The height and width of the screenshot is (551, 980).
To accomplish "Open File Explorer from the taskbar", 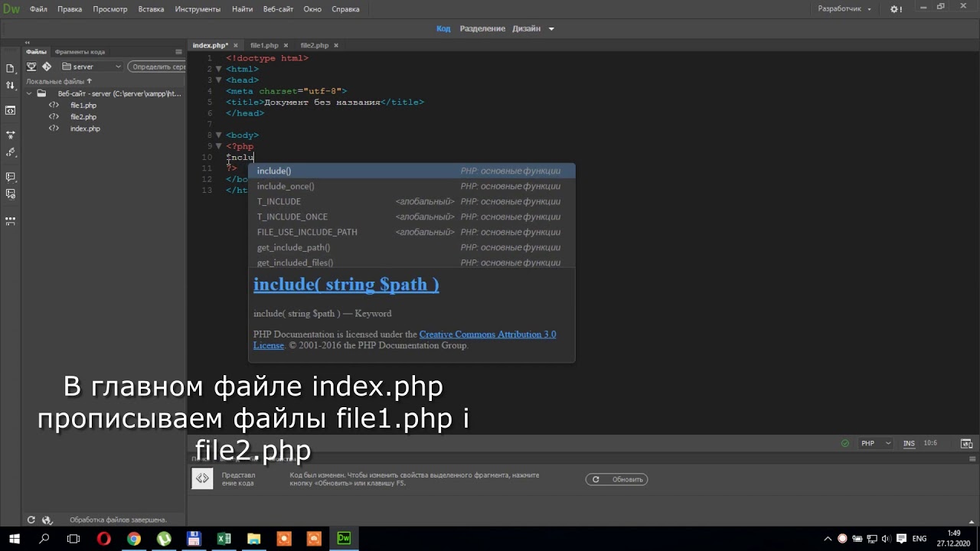I will tap(253, 539).
